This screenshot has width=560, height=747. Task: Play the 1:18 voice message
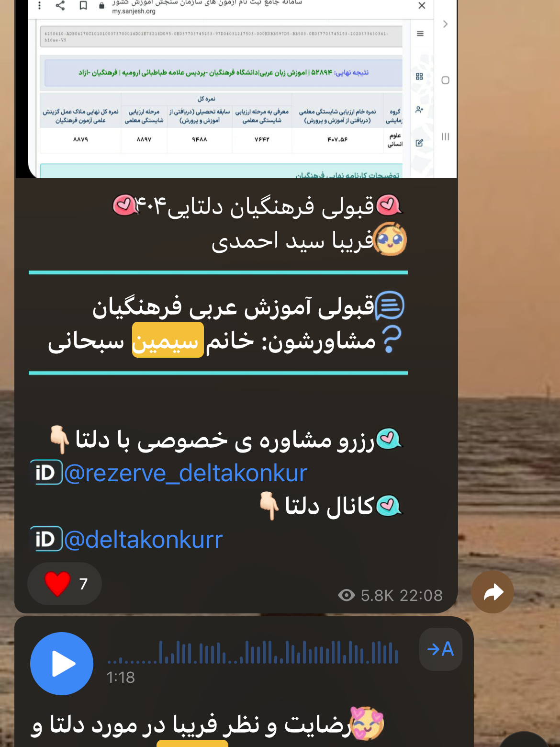(x=62, y=663)
